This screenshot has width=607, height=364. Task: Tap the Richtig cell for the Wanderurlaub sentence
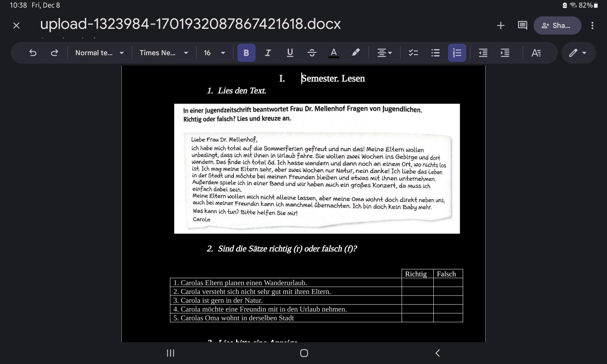417,283
